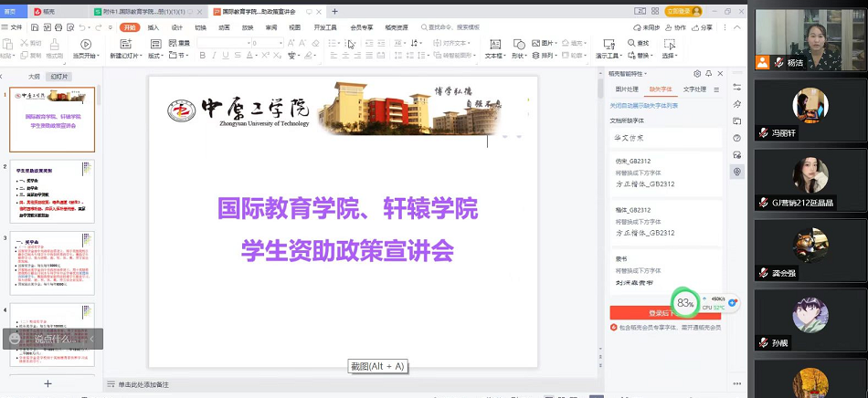The height and width of the screenshot is (398, 868).
Task: Open the Shapes (形状) dropdown
Action: pos(519,56)
